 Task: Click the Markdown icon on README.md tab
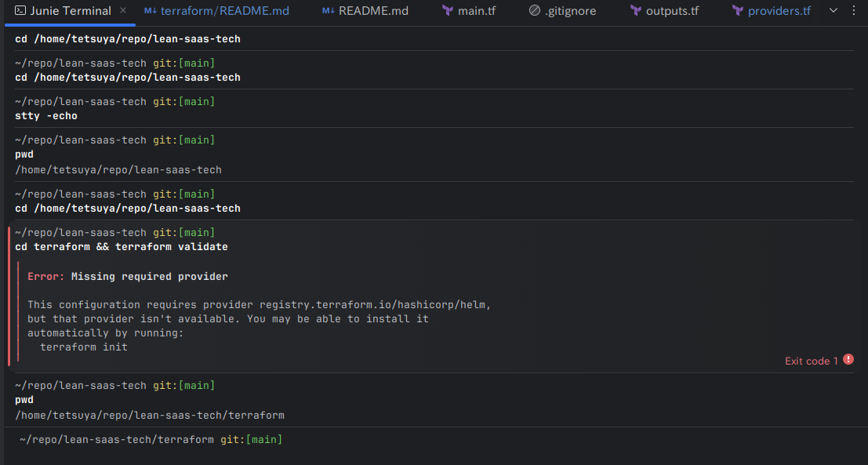click(329, 11)
